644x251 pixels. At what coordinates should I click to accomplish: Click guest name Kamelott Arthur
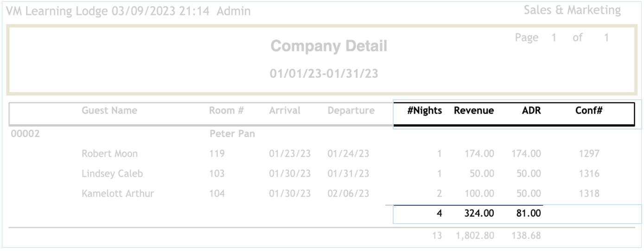[118, 194]
